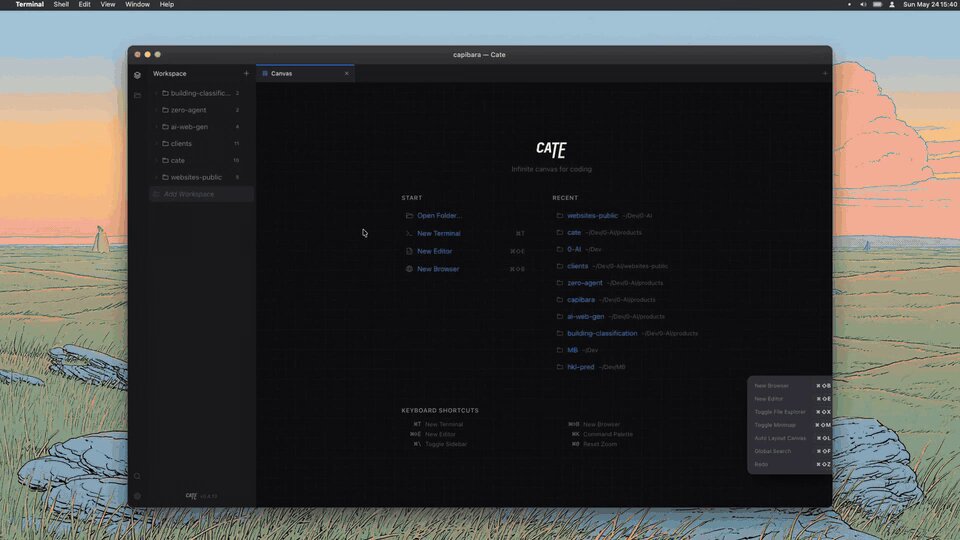Open recent project MB
This screenshot has width=960, height=540.
(572, 350)
